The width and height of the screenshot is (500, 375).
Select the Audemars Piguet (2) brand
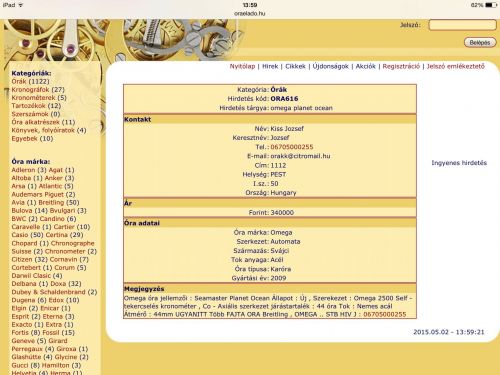43,194
